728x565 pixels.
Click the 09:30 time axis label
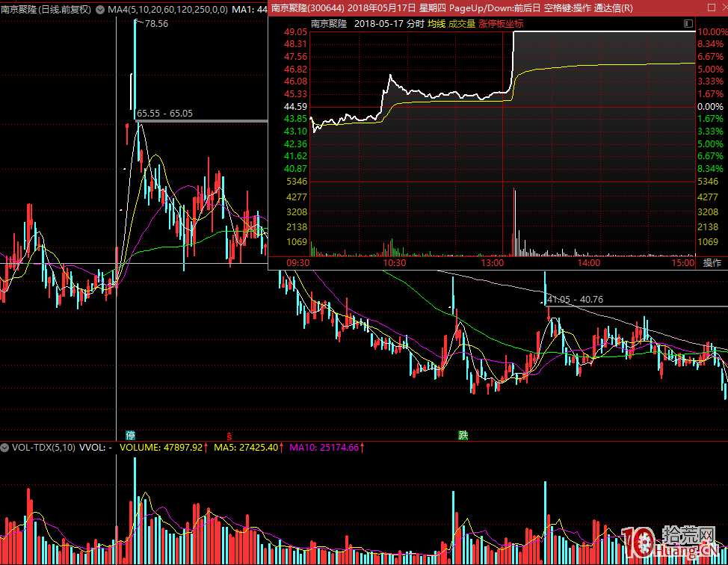point(297,263)
